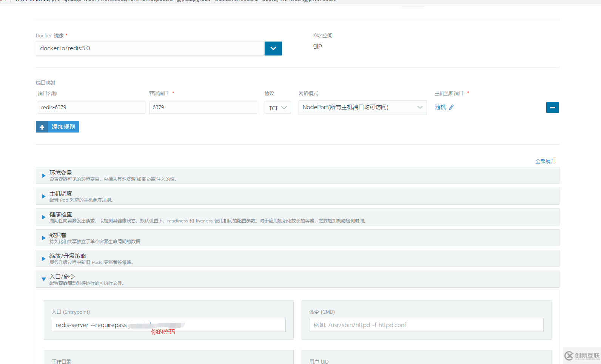Remove the port rule with minus button

[552, 108]
